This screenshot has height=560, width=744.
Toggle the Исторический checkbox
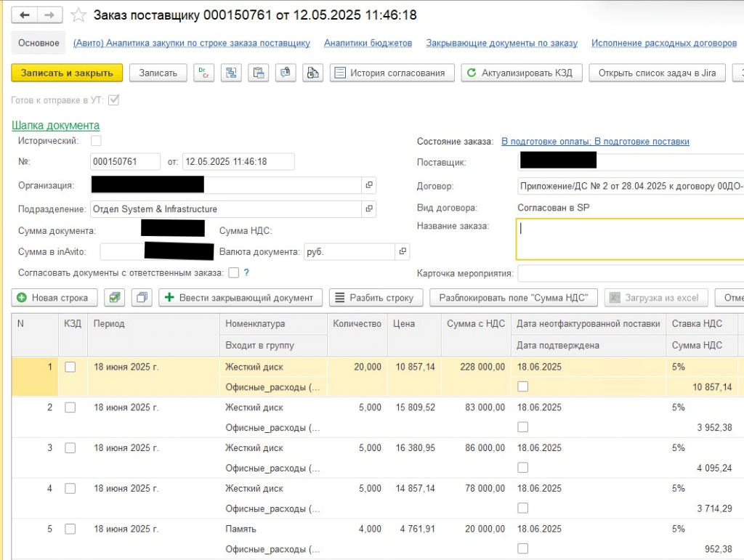96,141
